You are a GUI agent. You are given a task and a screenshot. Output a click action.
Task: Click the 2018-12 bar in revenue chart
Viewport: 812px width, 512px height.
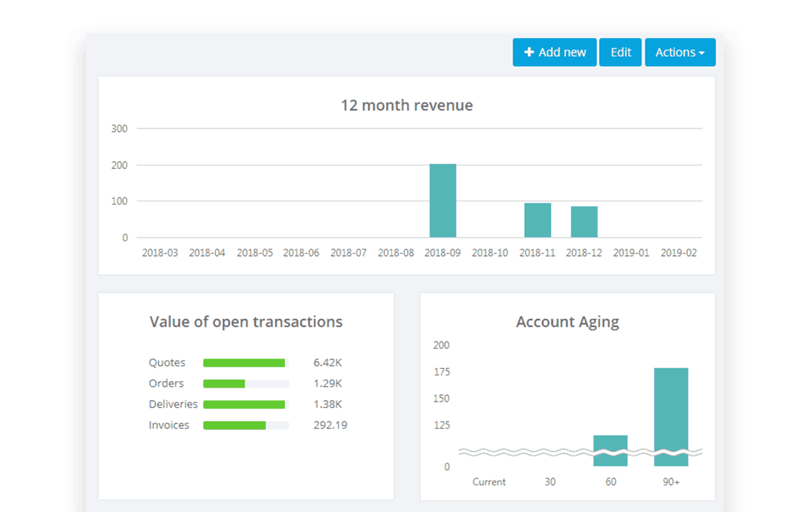click(x=584, y=221)
